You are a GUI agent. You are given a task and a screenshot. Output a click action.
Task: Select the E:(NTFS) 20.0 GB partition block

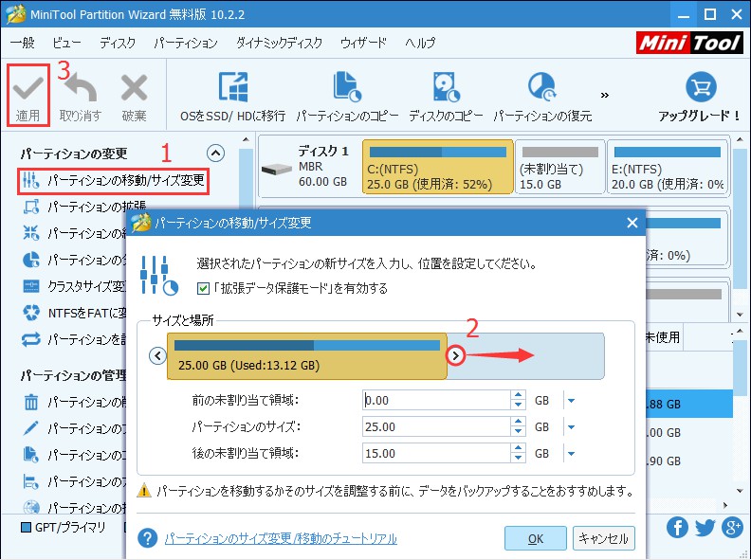[668, 167]
